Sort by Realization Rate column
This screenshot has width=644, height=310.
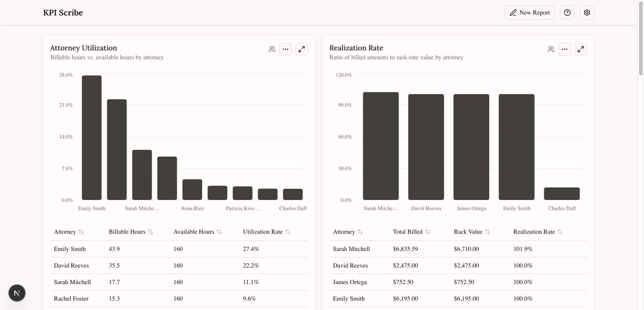(x=538, y=232)
